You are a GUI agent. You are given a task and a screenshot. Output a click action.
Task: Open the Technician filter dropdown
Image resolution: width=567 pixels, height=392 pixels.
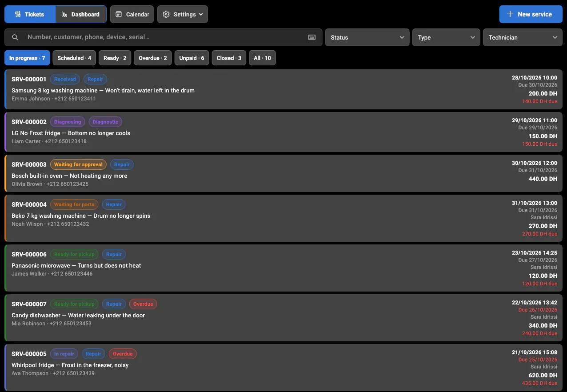pyautogui.click(x=523, y=37)
